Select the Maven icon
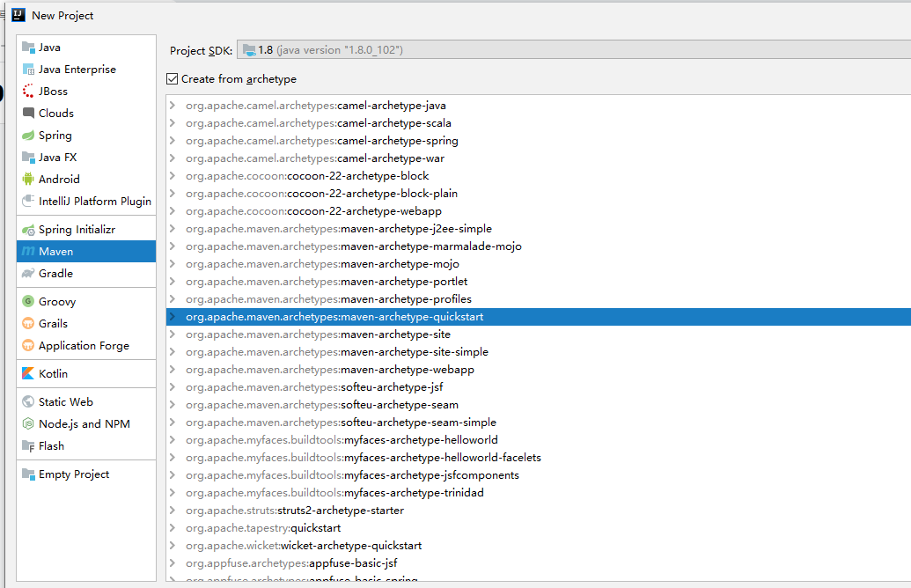This screenshot has height=588, width=911. [28, 251]
